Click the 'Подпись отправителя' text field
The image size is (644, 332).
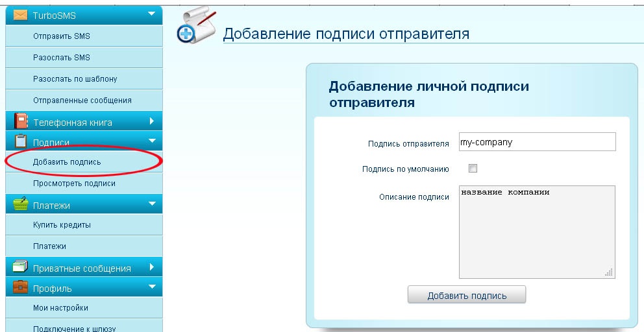click(x=536, y=142)
